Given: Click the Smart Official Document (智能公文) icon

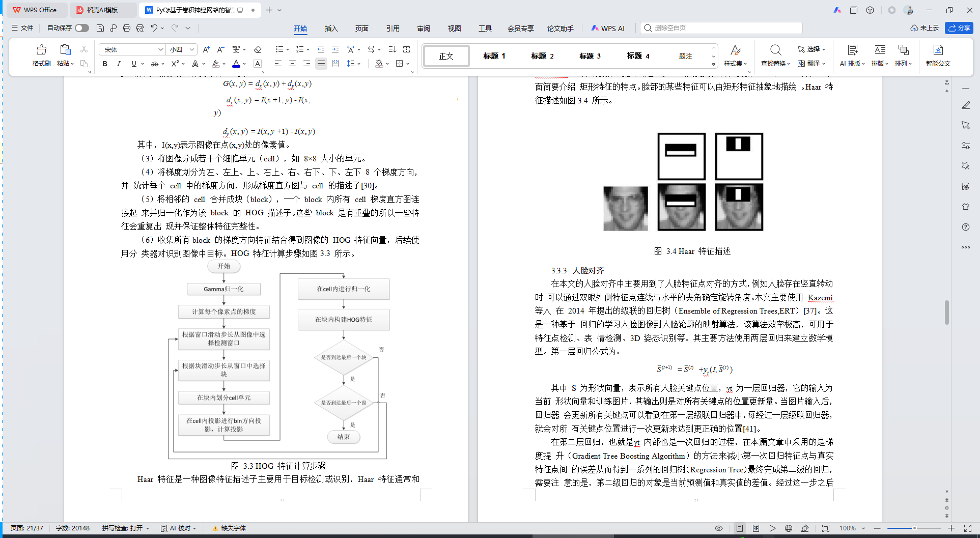Looking at the screenshot, I should pos(938,50).
